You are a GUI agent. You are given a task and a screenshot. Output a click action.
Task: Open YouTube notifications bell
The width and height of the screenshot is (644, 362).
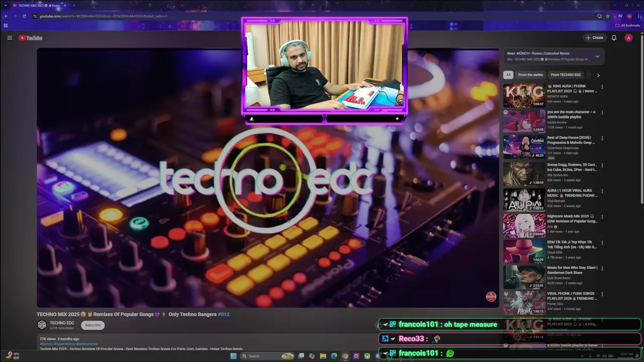(x=614, y=38)
